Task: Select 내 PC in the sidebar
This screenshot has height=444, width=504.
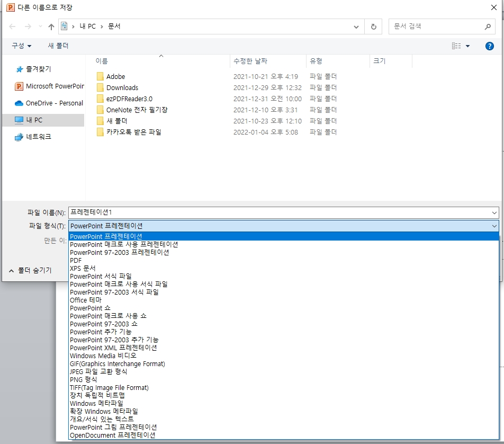Action: pyautogui.click(x=43, y=120)
